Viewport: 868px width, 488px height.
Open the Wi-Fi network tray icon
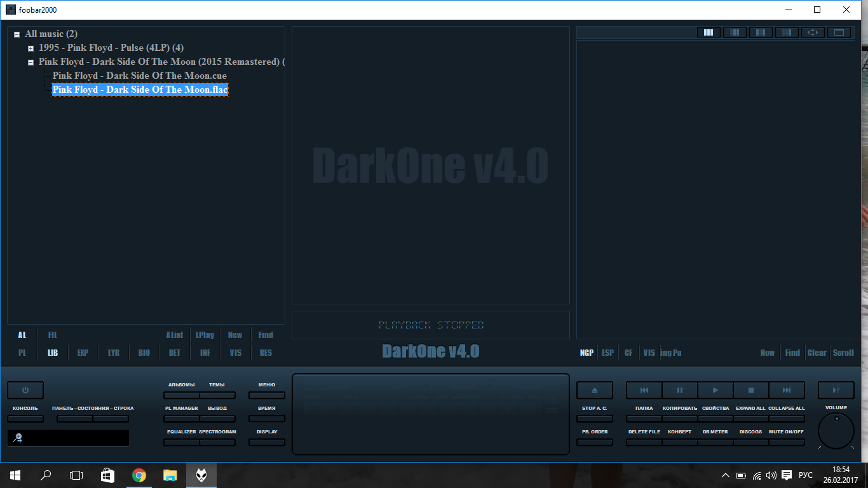(x=757, y=475)
